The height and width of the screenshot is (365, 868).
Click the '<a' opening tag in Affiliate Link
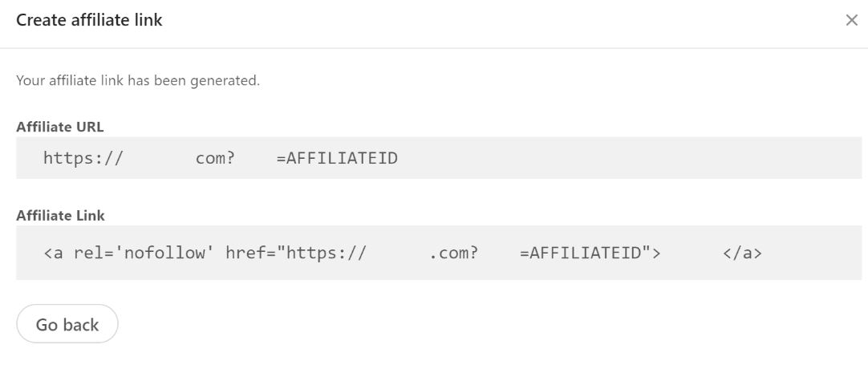[x=53, y=253]
